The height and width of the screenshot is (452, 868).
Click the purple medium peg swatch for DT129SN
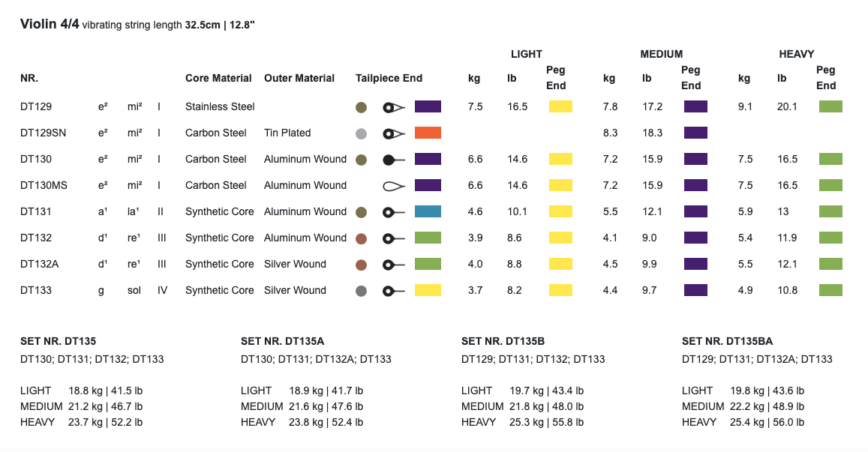(695, 133)
